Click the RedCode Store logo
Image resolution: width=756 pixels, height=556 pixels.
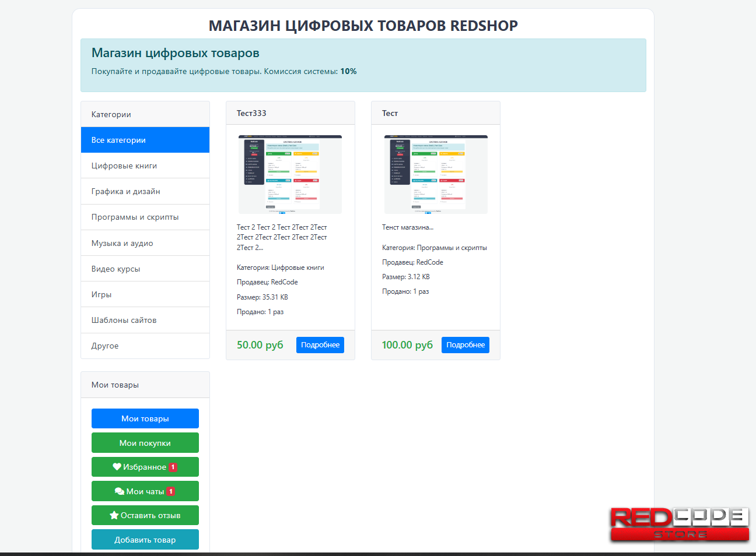click(x=680, y=525)
